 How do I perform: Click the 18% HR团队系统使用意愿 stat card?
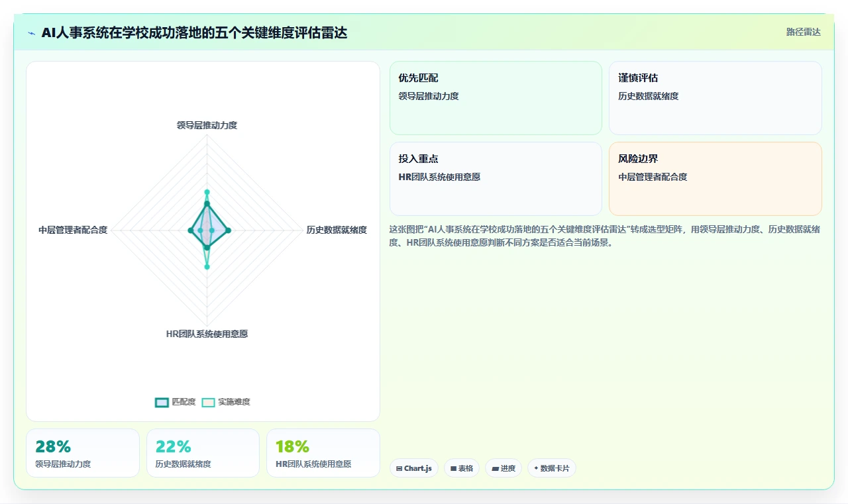(x=323, y=453)
